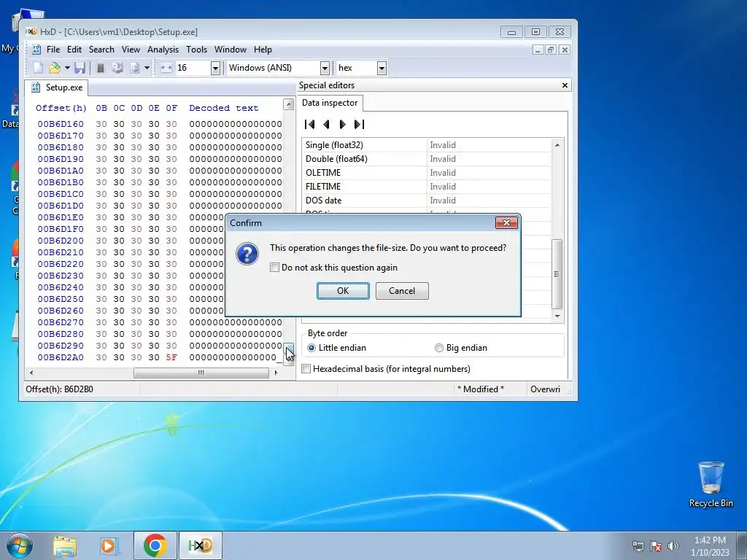Image resolution: width=747 pixels, height=560 pixels.
Task: Click the Open file folder icon
Action: (54, 68)
